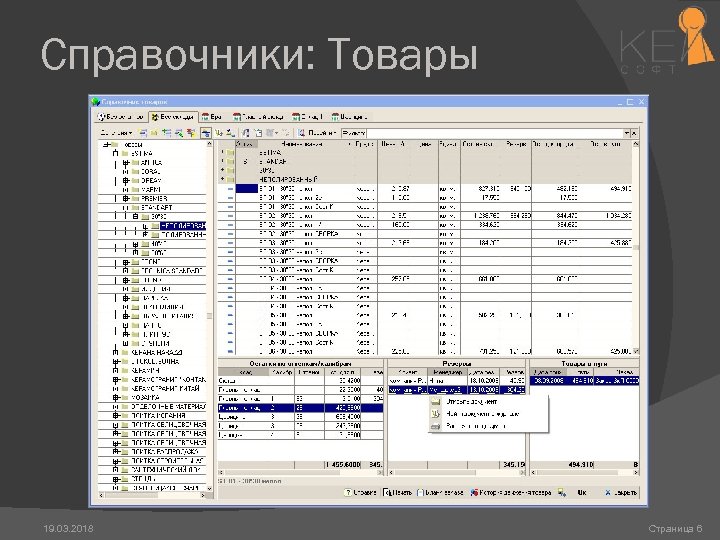
Task: Click the НЕПОЛИРОВАННЫЙ folder icon in grid
Action: click(x=230, y=180)
